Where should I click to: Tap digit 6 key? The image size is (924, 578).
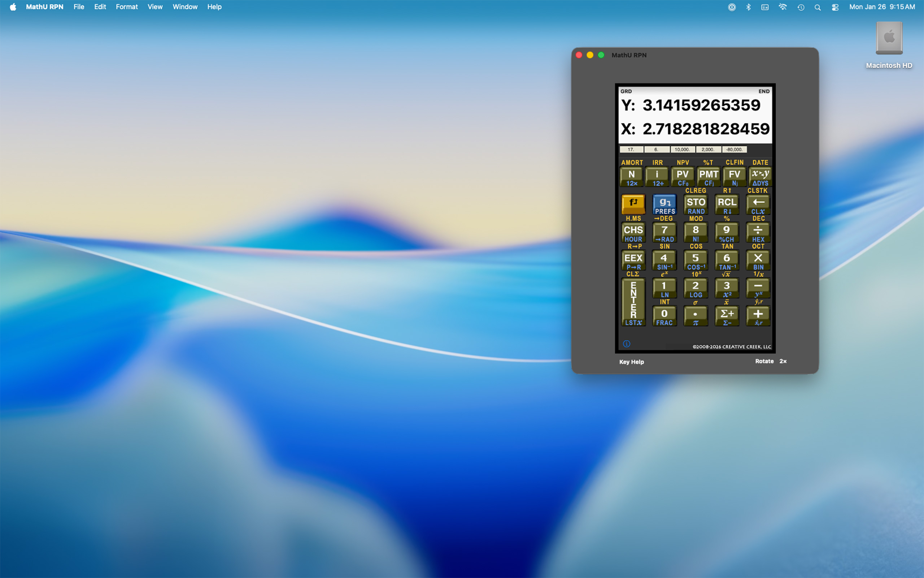coord(727,260)
